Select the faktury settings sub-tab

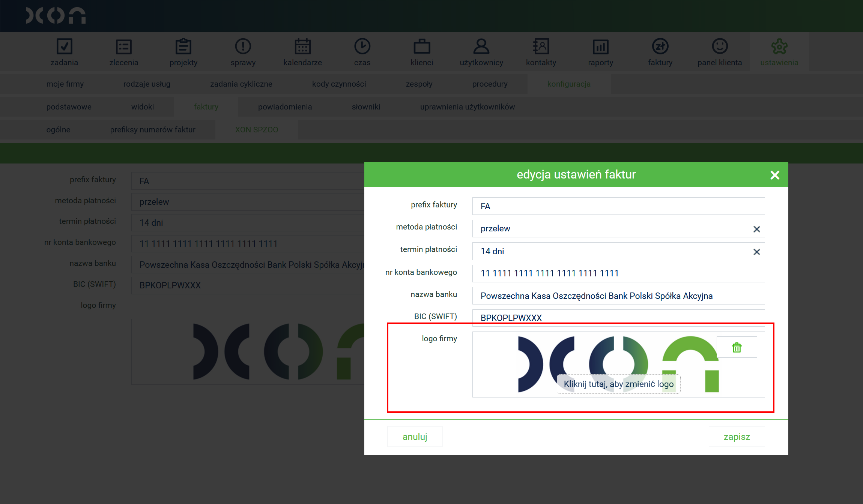pyautogui.click(x=206, y=107)
